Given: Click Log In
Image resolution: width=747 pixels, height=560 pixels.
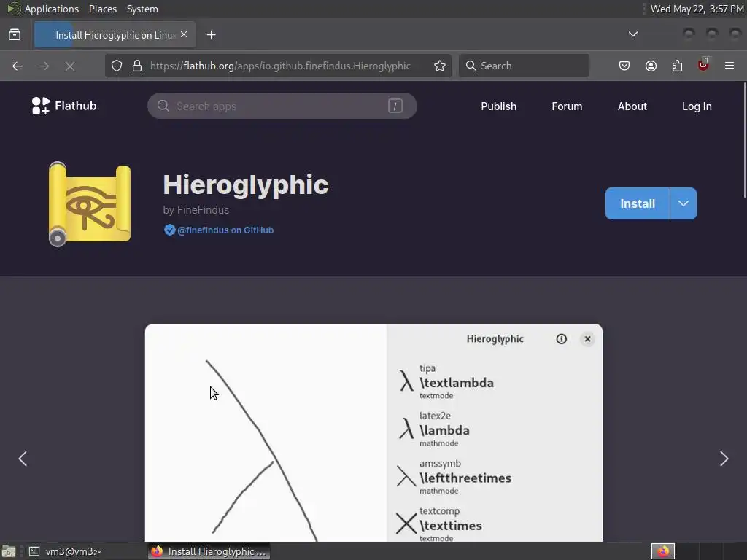Looking at the screenshot, I should [697, 106].
